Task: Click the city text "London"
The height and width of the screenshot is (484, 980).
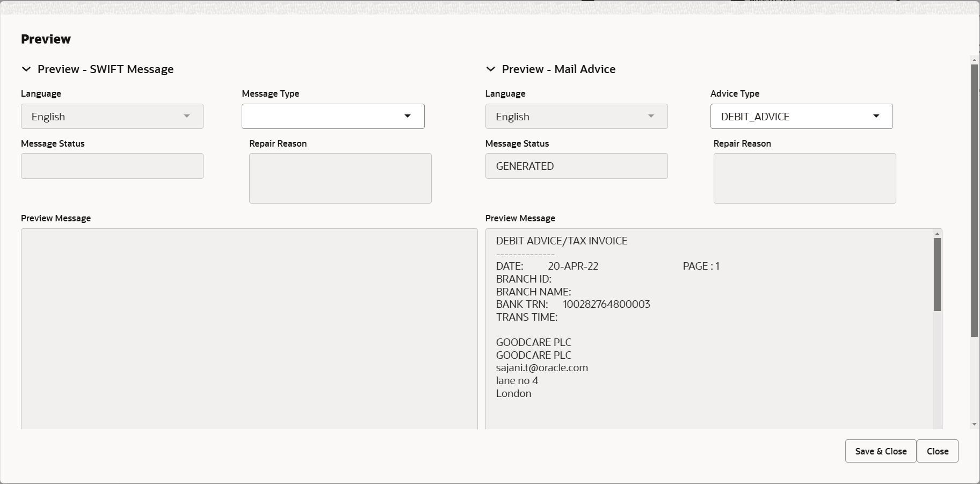Action: coord(514,393)
